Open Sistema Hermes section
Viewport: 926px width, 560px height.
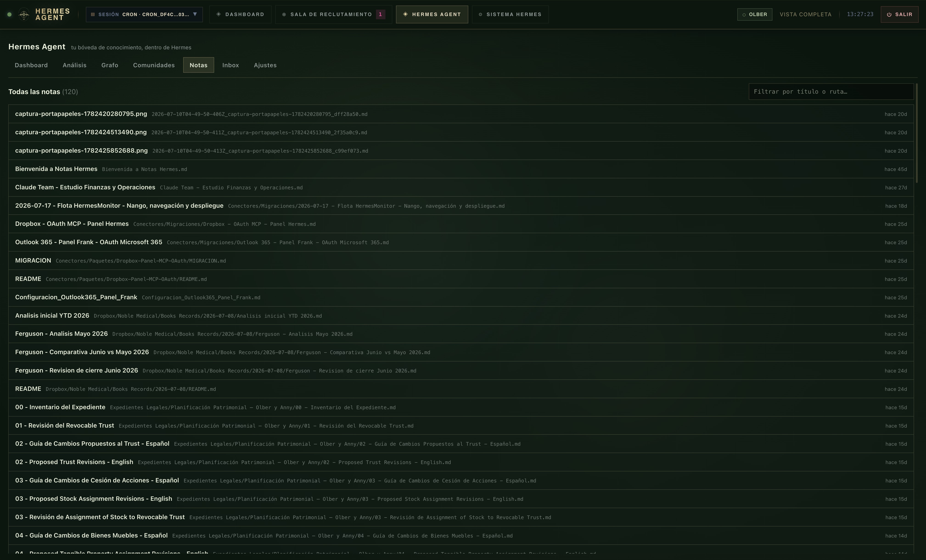click(510, 14)
